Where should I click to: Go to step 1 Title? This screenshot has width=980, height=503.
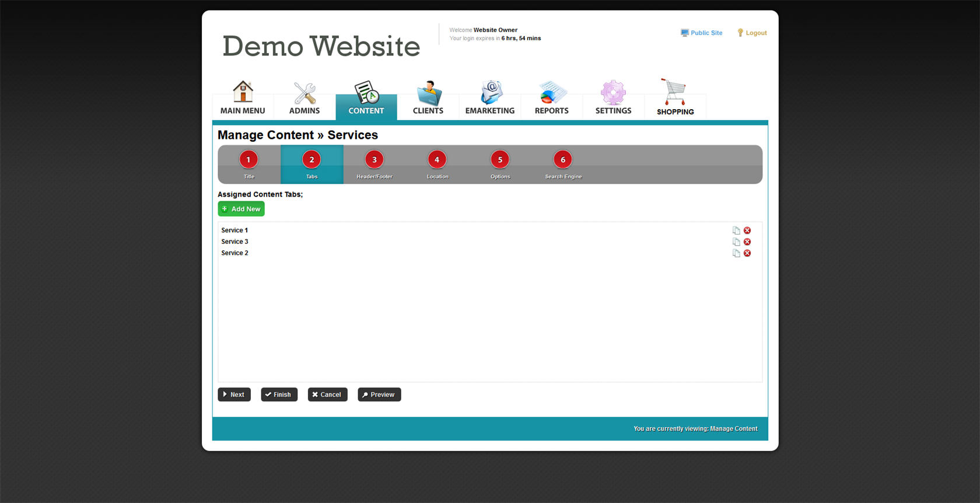[x=249, y=164]
